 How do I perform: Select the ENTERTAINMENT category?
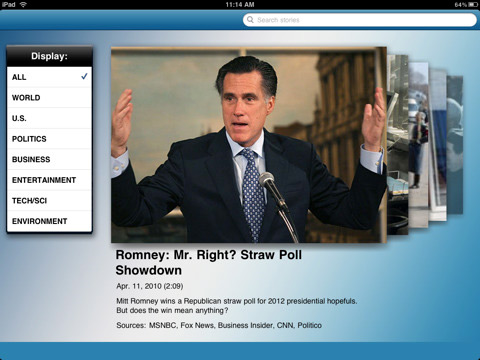49,180
